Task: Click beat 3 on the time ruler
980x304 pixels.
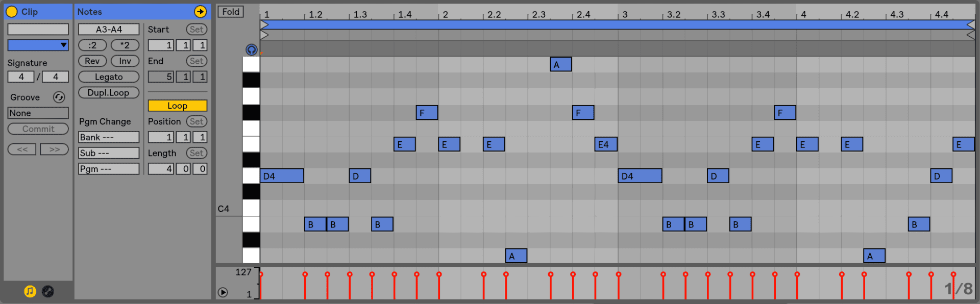Action: [625, 14]
